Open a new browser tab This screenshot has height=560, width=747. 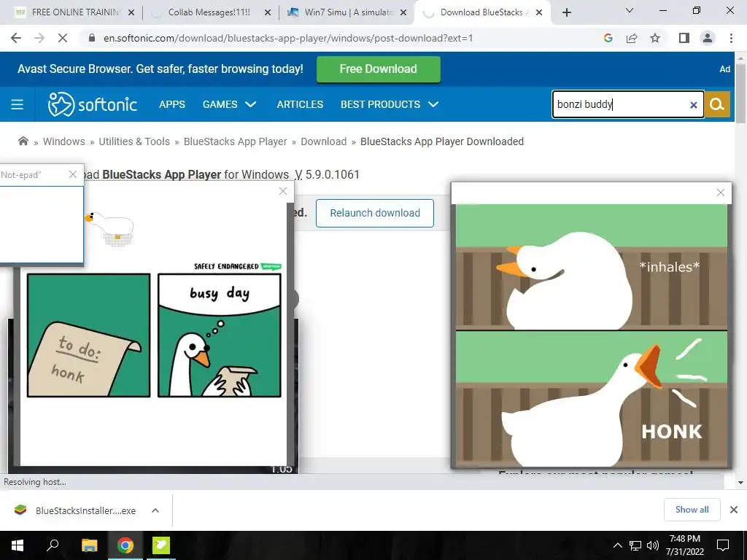[566, 13]
